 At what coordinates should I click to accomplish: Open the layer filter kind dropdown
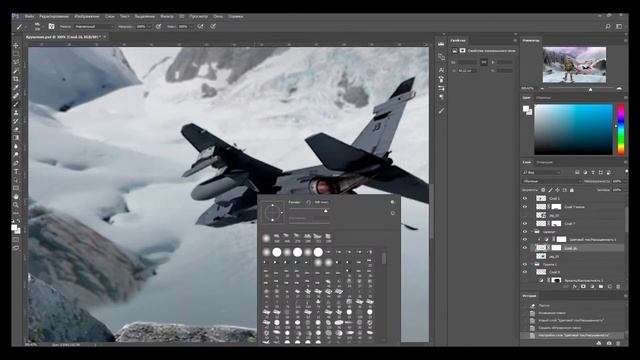[542, 172]
